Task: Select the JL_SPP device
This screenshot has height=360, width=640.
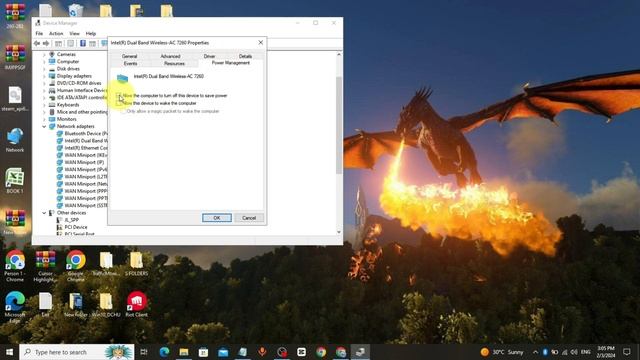Action: pos(67,220)
